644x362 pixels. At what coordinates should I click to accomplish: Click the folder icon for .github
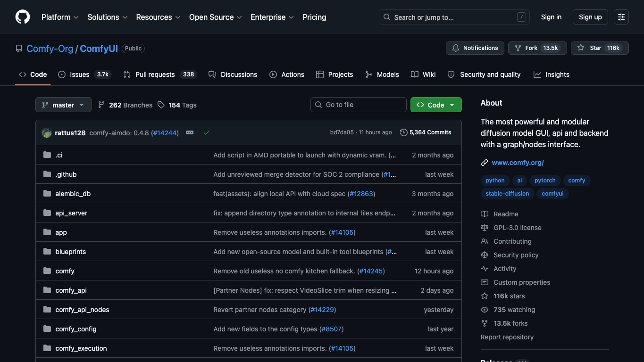click(47, 174)
